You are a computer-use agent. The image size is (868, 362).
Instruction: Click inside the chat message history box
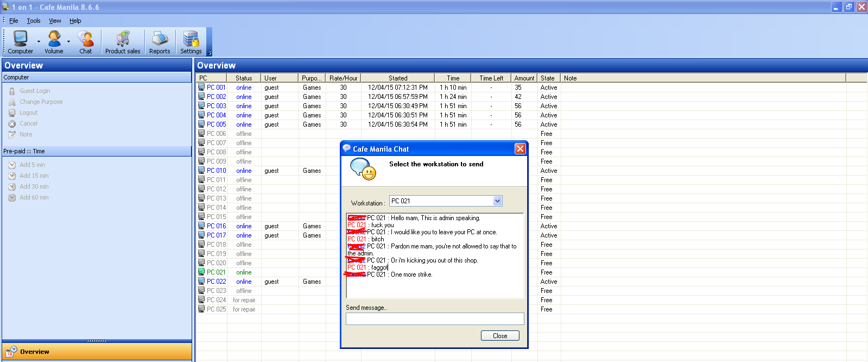tap(435, 255)
